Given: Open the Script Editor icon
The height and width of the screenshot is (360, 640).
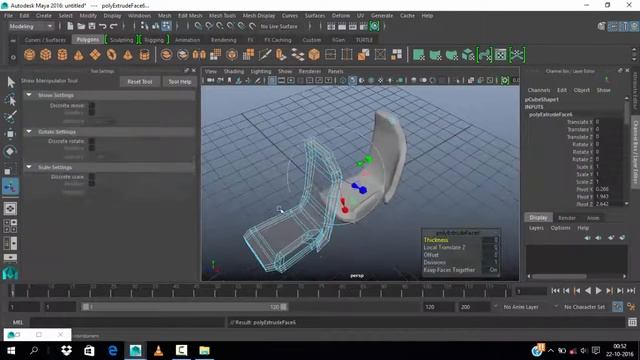Looking at the screenshot, I should (632, 322).
